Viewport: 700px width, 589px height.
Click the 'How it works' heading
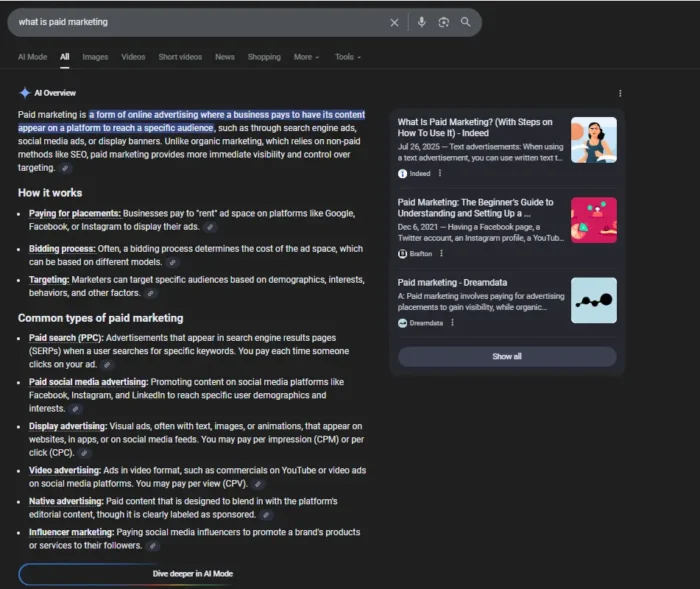click(50, 193)
